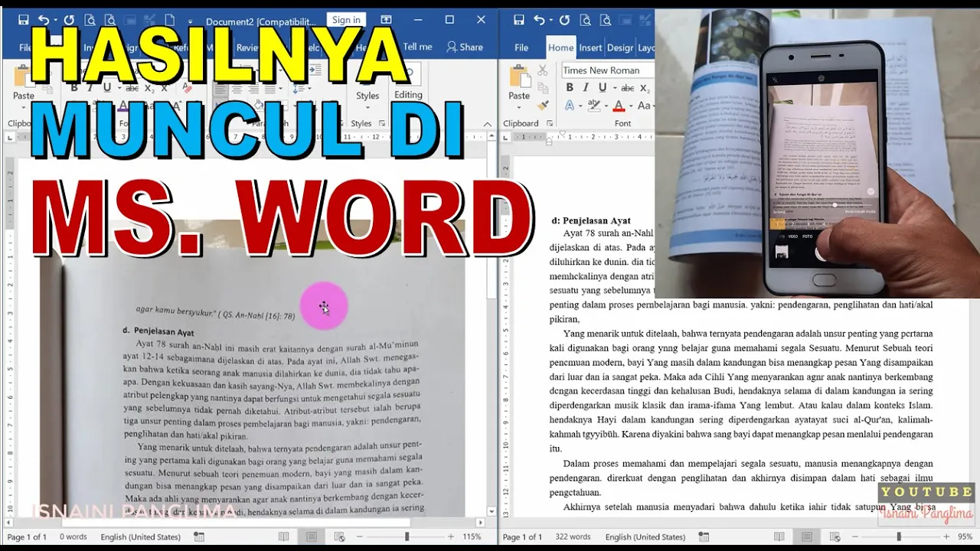
Task: Click English (United States) in left status bar
Action: coord(141,537)
